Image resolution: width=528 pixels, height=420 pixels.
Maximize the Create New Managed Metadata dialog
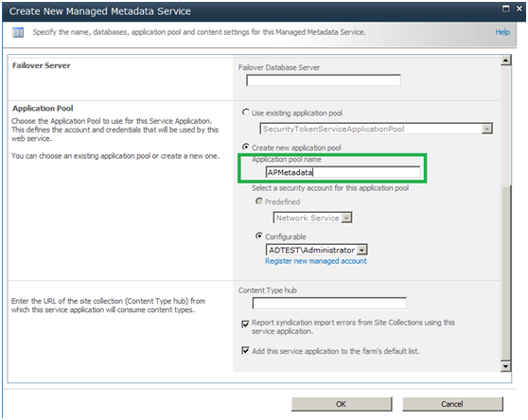(506, 9)
